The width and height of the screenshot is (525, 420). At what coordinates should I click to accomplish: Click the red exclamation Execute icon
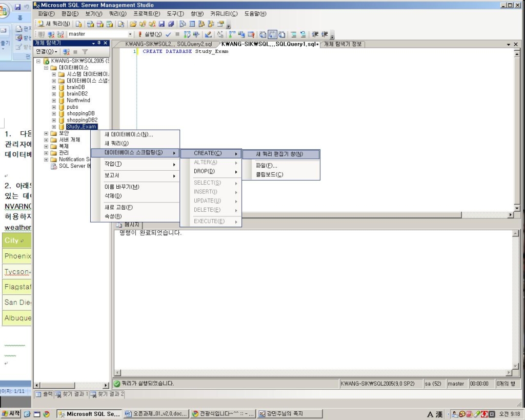pyautogui.click(x=140, y=34)
